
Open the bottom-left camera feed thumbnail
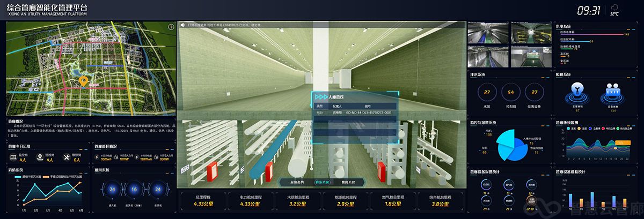tap(488, 56)
